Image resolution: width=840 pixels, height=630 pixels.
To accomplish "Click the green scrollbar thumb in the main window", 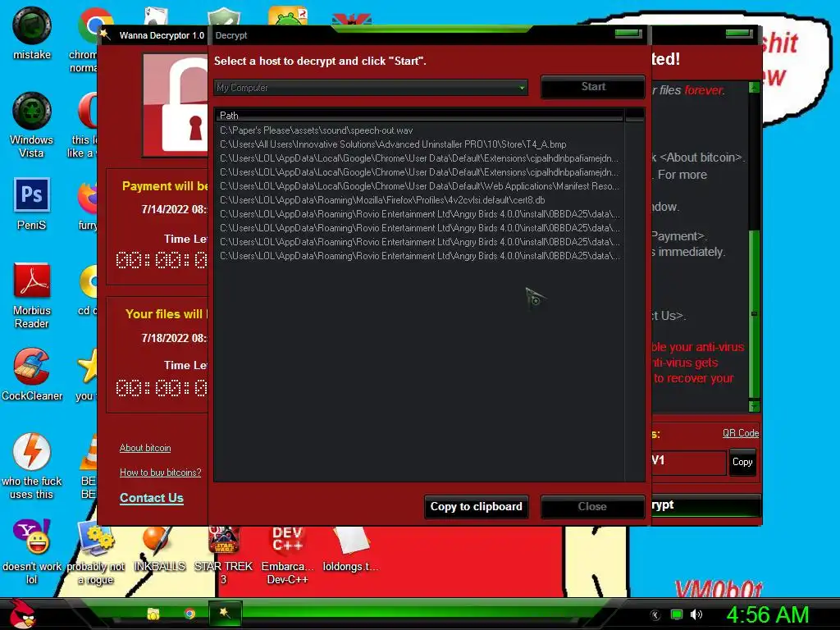I will point(755,315).
